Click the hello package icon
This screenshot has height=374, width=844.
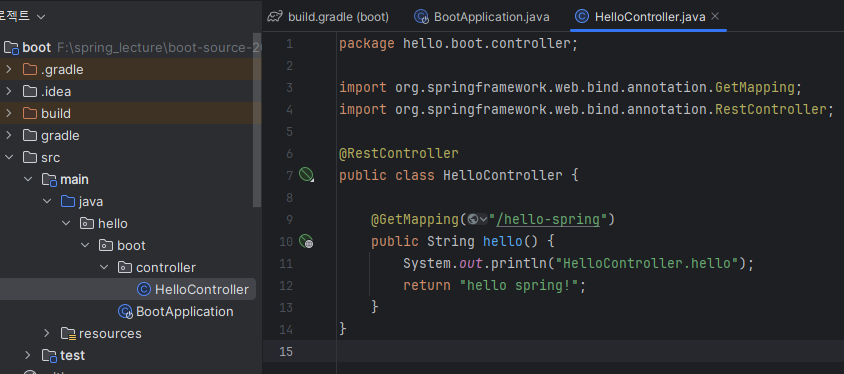coord(87,223)
